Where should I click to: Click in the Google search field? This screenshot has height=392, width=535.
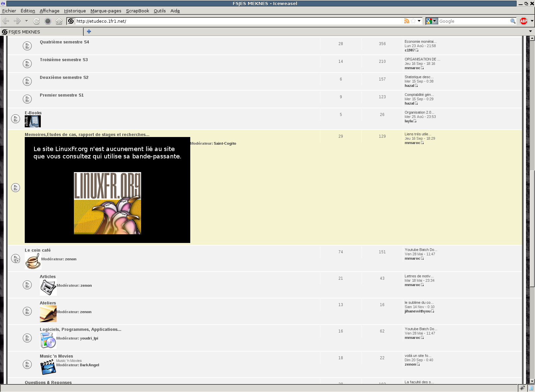[473, 21]
